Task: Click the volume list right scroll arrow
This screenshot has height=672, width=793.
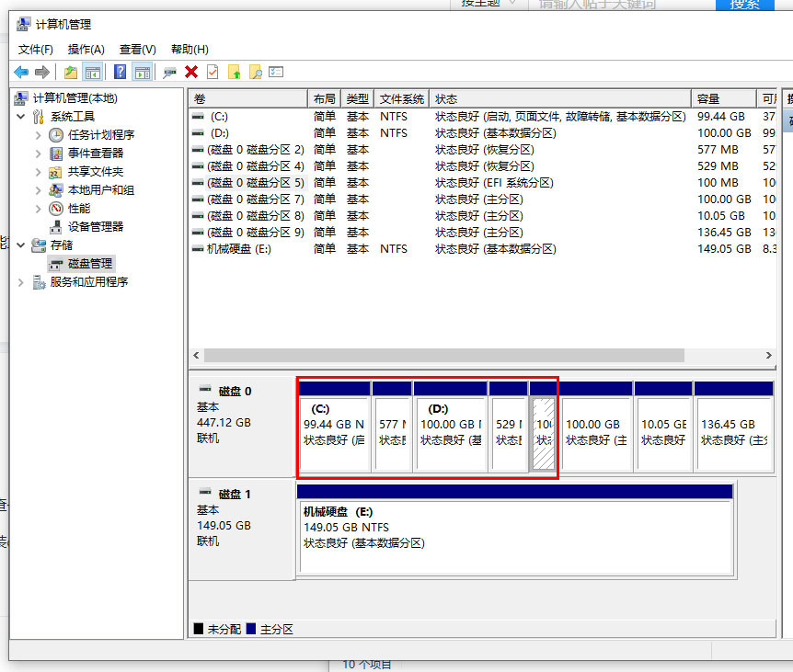Action: (x=769, y=355)
